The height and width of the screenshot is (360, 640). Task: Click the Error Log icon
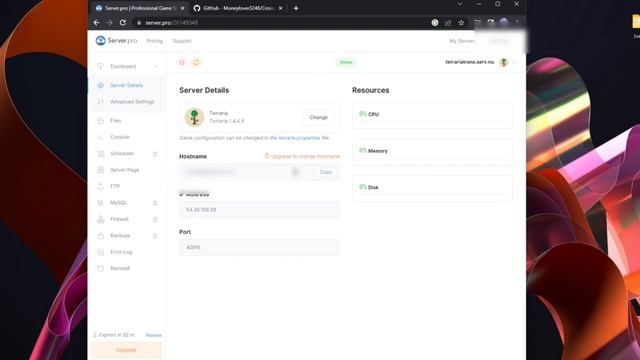pyautogui.click(x=100, y=252)
